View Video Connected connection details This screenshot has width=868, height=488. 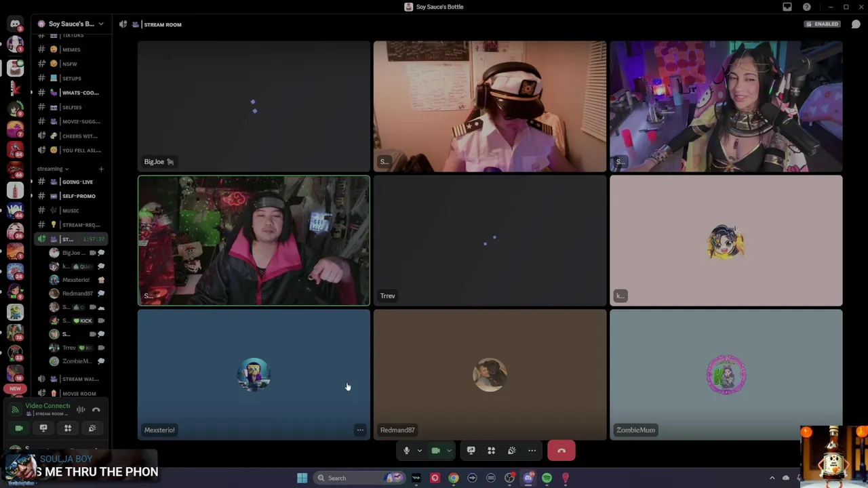click(x=47, y=406)
